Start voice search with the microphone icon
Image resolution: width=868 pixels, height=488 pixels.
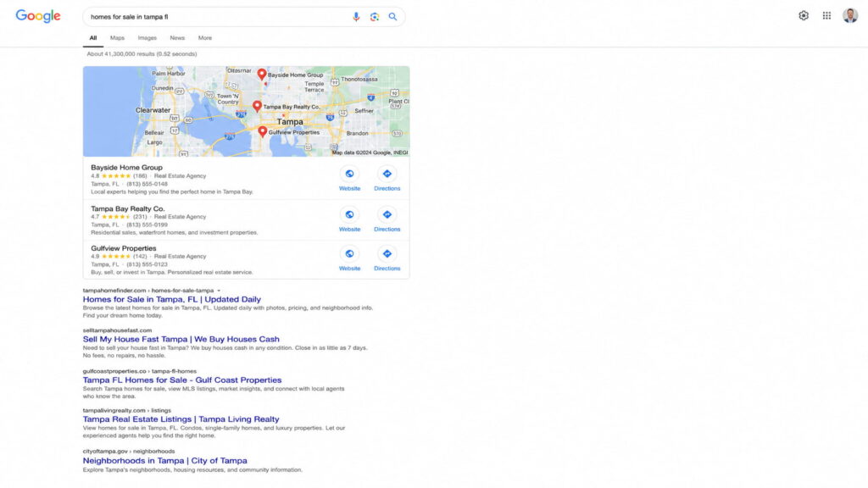tap(356, 17)
